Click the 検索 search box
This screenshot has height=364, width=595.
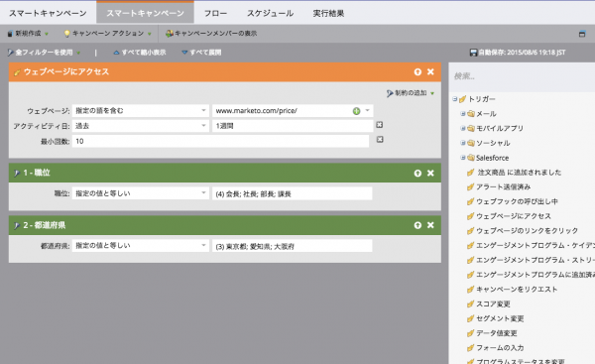coord(522,76)
